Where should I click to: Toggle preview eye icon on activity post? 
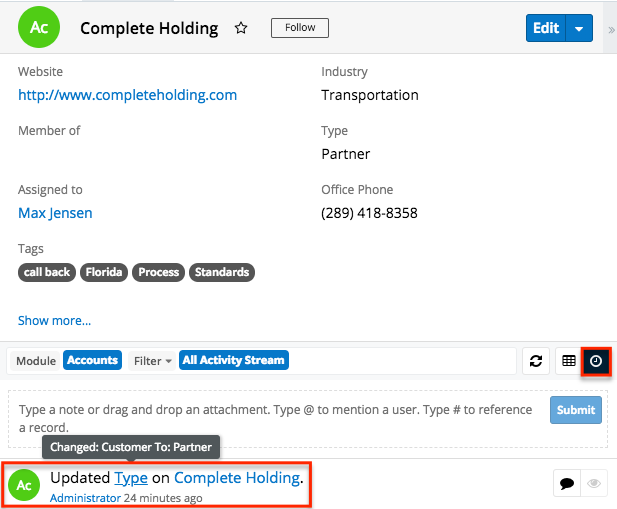click(594, 483)
